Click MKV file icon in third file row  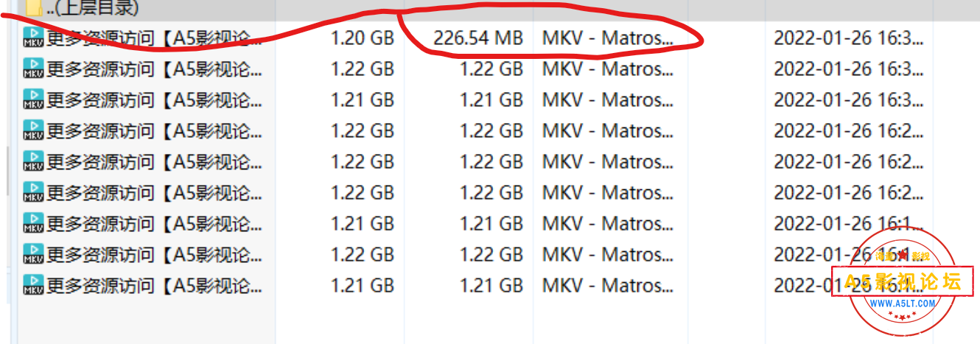pos(33,100)
